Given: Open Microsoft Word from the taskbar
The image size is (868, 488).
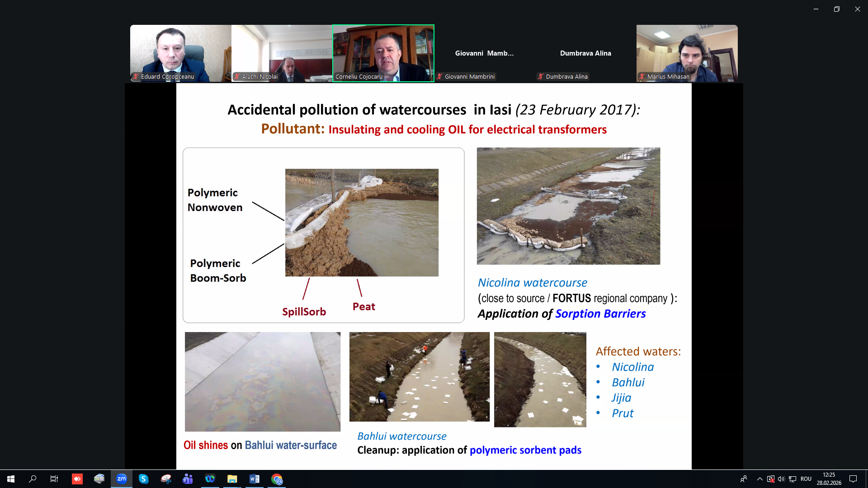Looking at the screenshot, I should pos(254,479).
